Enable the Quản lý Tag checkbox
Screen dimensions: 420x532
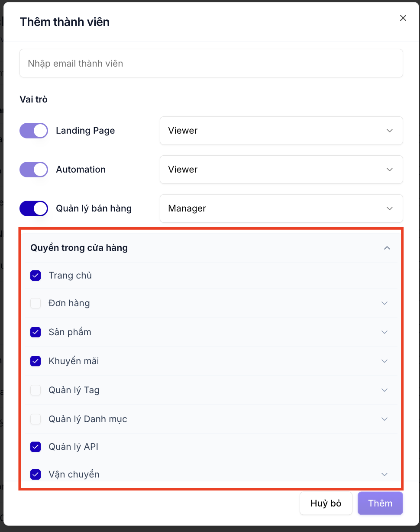point(36,390)
